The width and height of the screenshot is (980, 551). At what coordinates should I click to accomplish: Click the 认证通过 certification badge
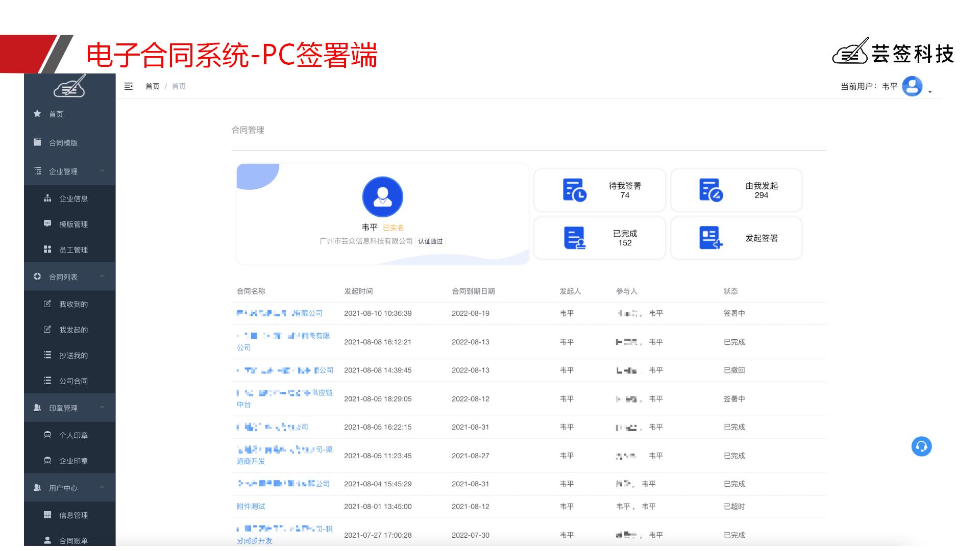[430, 241]
